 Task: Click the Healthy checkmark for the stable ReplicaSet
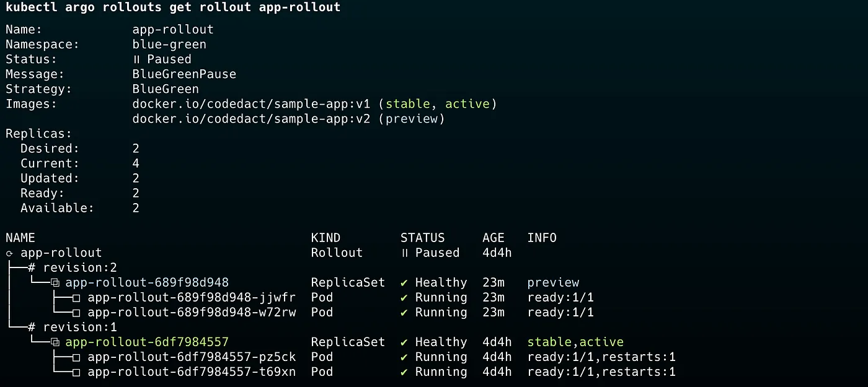[x=404, y=342]
